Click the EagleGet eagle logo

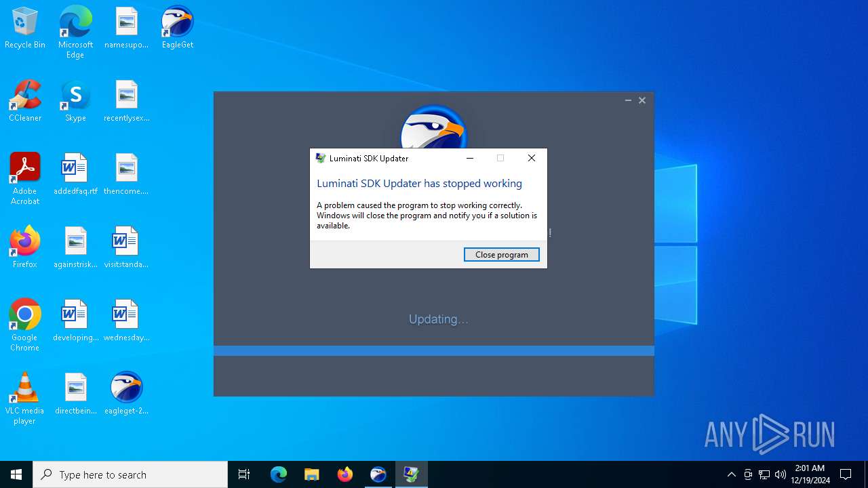tap(433, 127)
